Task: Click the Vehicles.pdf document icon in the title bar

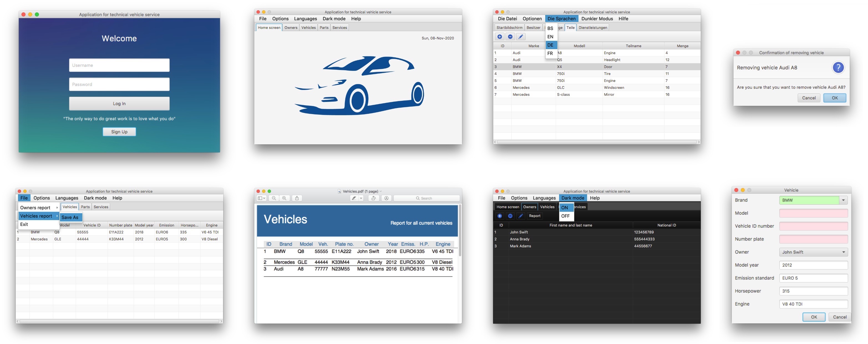Action: pos(339,191)
